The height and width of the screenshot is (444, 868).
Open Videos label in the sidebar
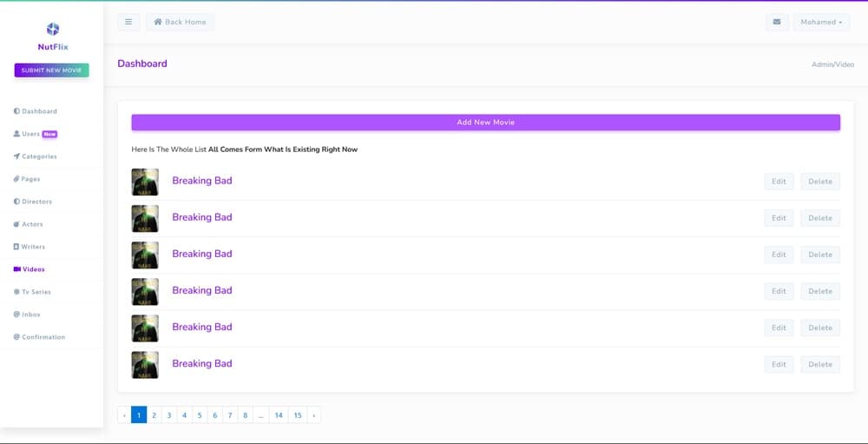pyautogui.click(x=34, y=269)
